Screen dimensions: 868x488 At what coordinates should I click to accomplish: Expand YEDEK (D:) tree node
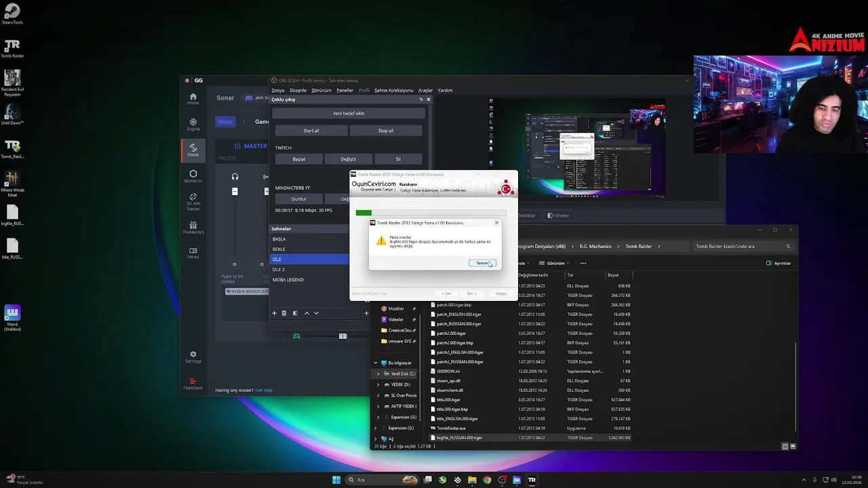pos(378,385)
